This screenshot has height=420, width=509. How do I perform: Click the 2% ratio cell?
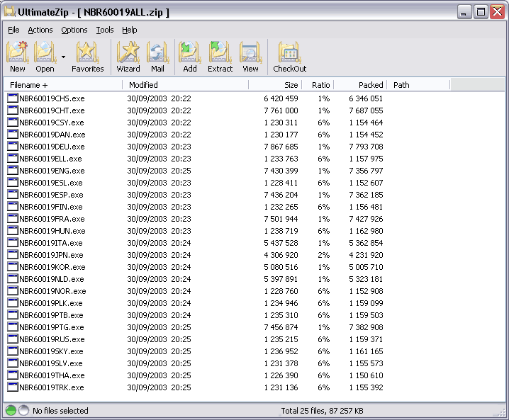[x=324, y=255]
